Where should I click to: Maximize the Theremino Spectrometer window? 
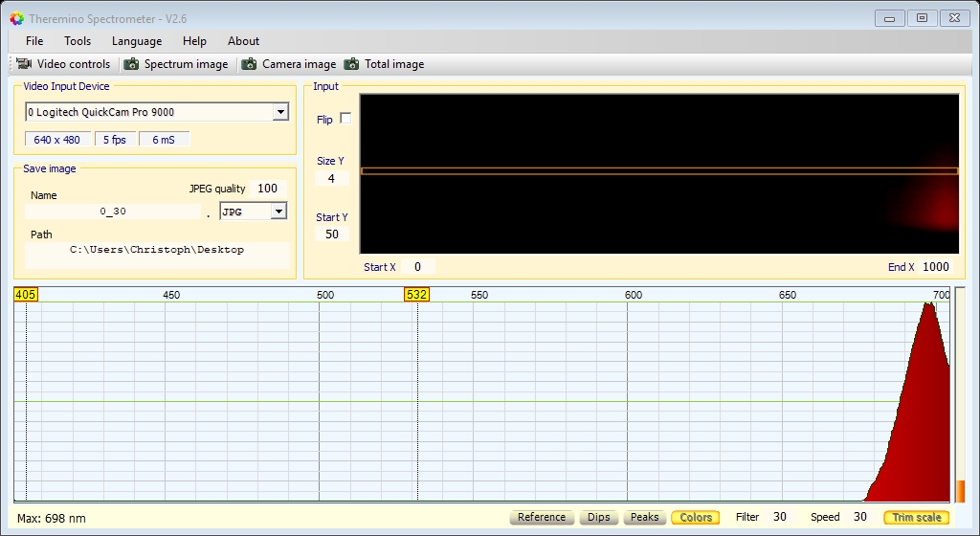point(922,18)
